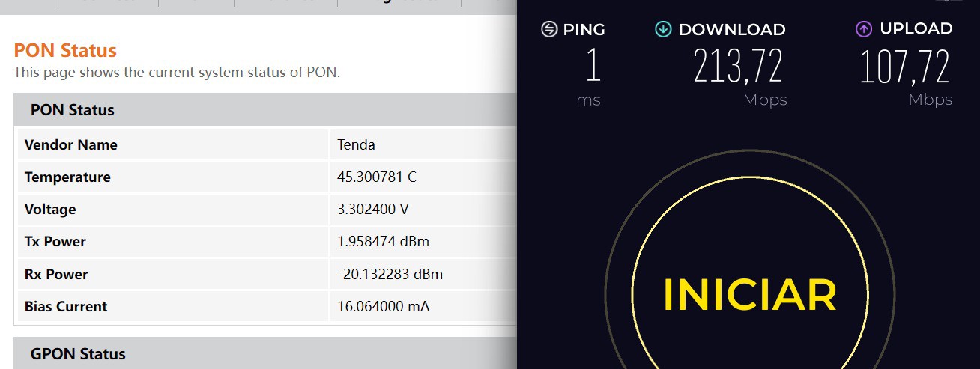Click the upload speed result 107,72
The width and height of the screenshot is (980, 369).
pyautogui.click(x=904, y=67)
